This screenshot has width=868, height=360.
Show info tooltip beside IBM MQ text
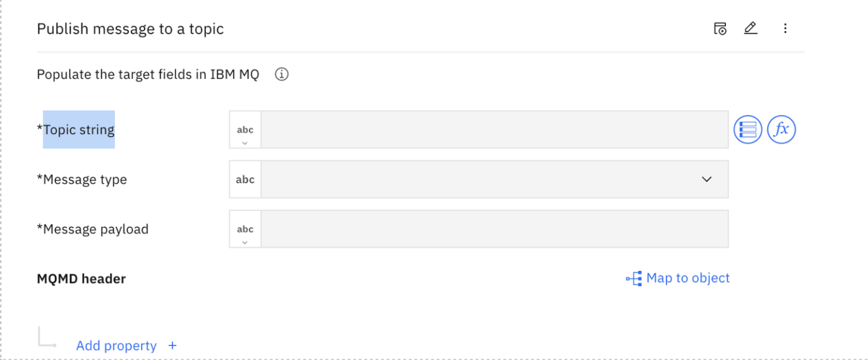coord(282,75)
